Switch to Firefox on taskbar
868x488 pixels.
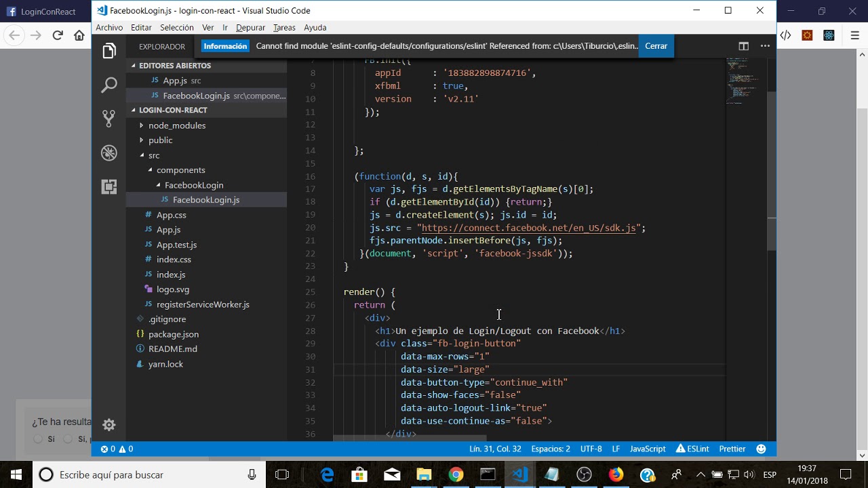(x=616, y=474)
